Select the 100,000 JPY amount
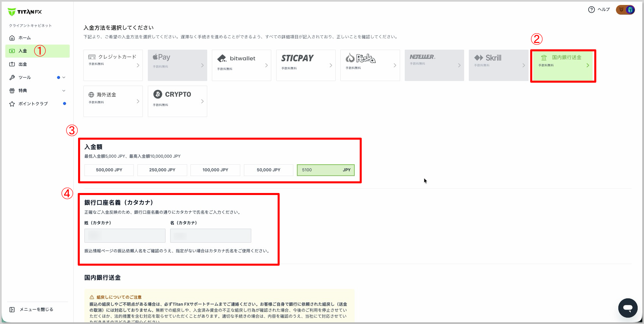 215,170
